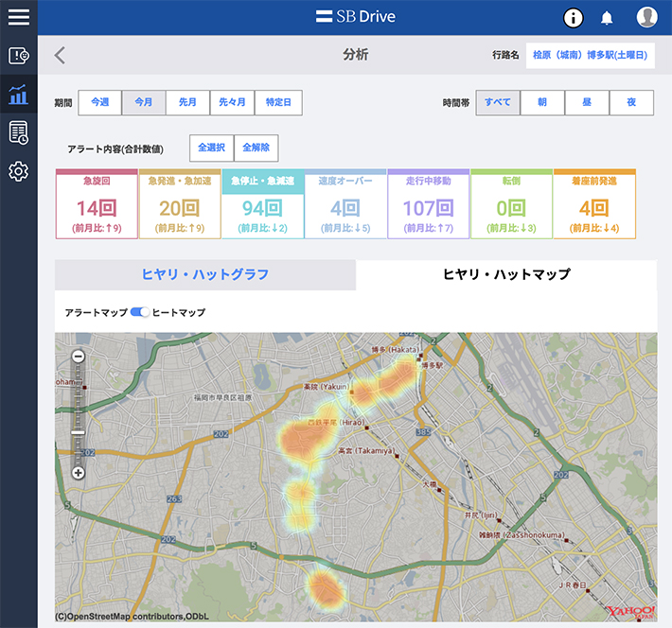Select 特定日 period option
This screenshot has width=672, height=628.
click(278, 102)
